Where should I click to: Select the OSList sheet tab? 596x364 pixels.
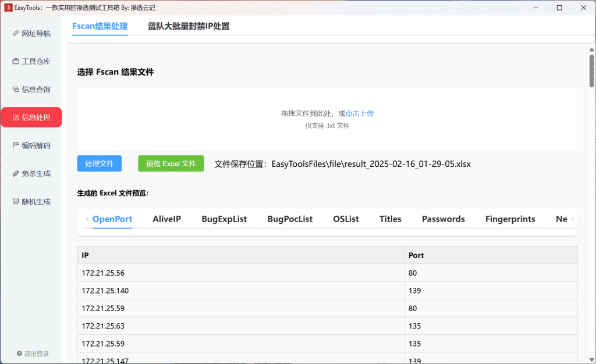pos(346,219)
